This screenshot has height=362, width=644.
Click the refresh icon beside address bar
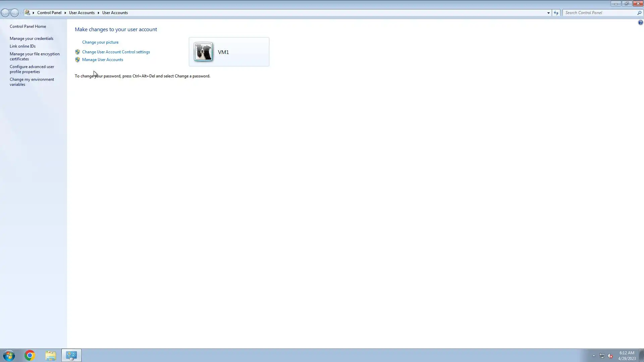556,13
